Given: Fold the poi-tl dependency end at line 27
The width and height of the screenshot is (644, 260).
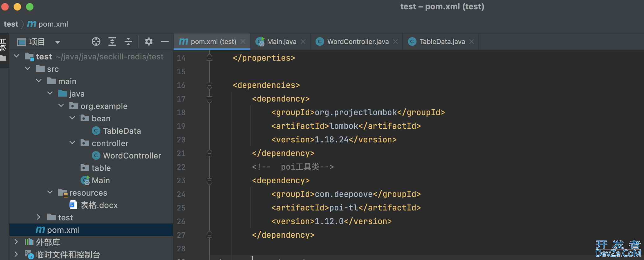Looking at the screenshot, I should point(210,235).
